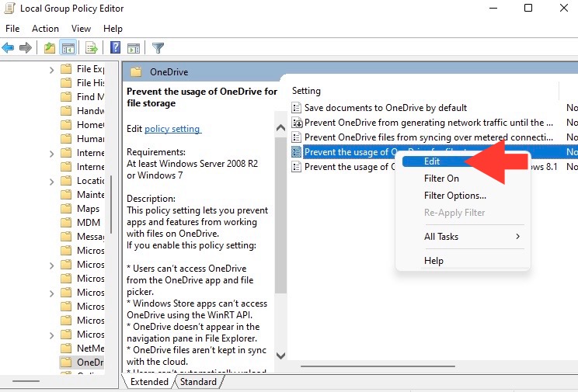
Task: Toggle Show/Hide Action Pane toolbar icon
Action: coord(134,48)
